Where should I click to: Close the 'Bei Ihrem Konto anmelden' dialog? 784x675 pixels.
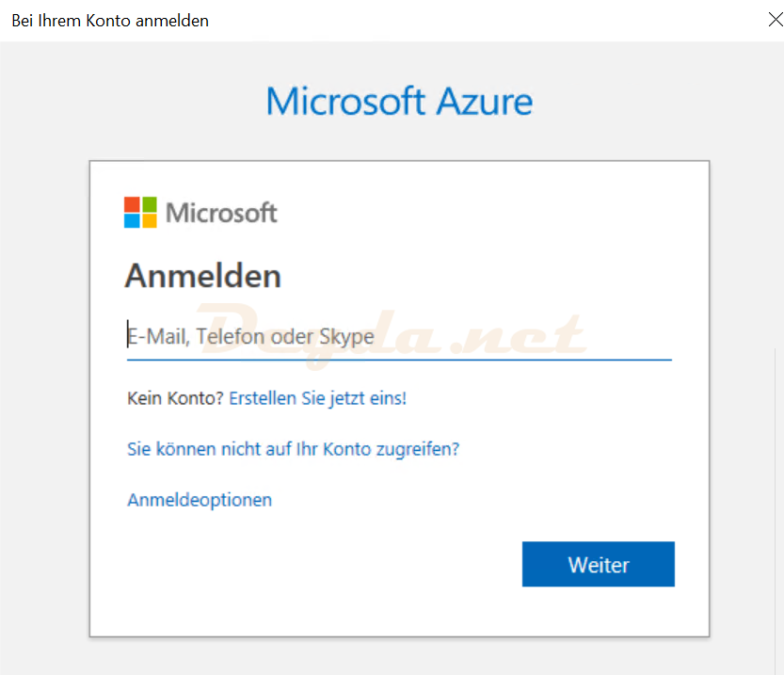tap(776, 20)
